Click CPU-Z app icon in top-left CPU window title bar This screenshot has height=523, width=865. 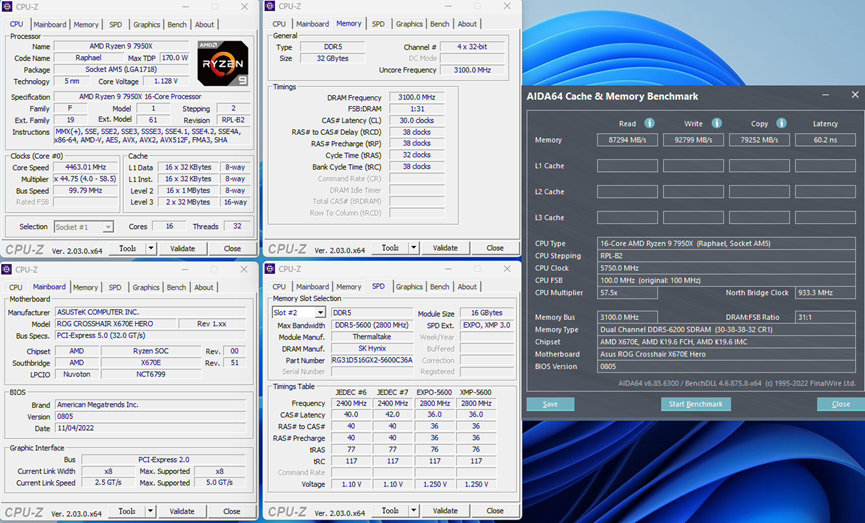tap(7, 7)
